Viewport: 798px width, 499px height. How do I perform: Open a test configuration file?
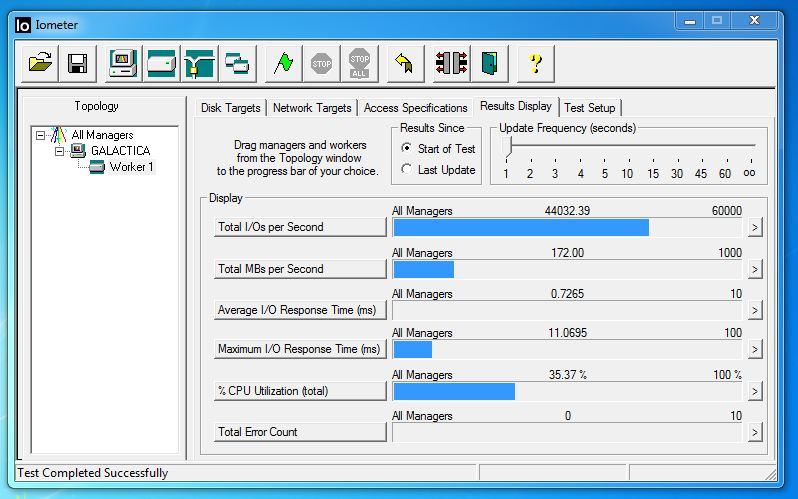40,63
